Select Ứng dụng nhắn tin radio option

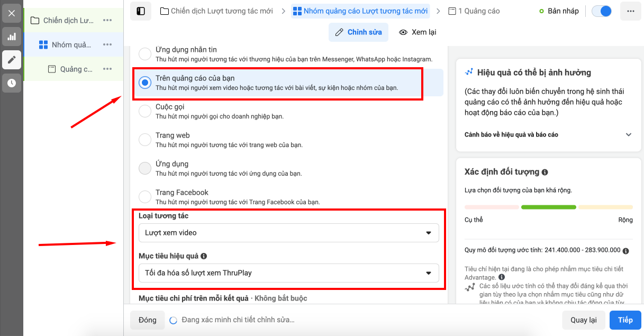coord(144,54)
